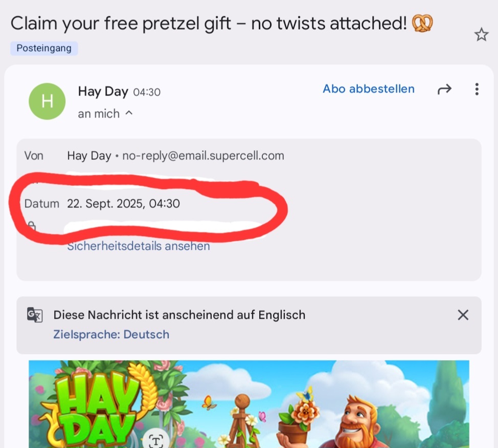
Task: Dismiss the translation banner with X
Action: coord(463,315)
